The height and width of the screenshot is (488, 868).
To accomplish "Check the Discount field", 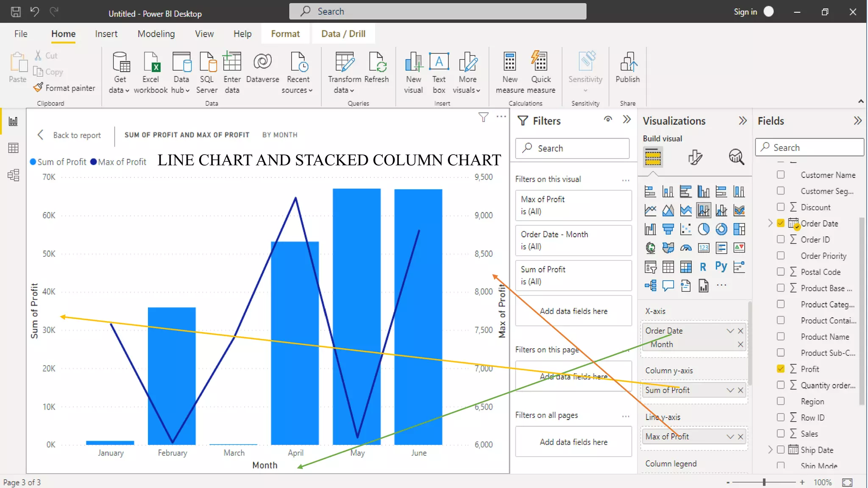I will point(781,207).
